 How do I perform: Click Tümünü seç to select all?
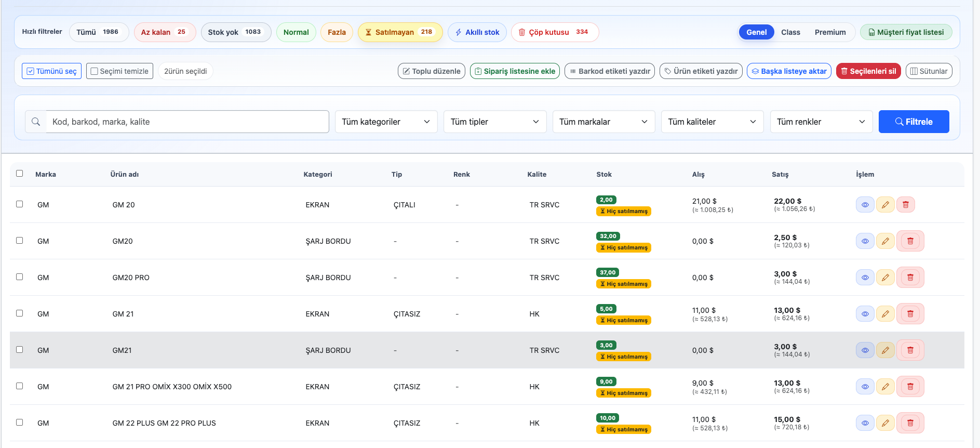tap(51, 71)
